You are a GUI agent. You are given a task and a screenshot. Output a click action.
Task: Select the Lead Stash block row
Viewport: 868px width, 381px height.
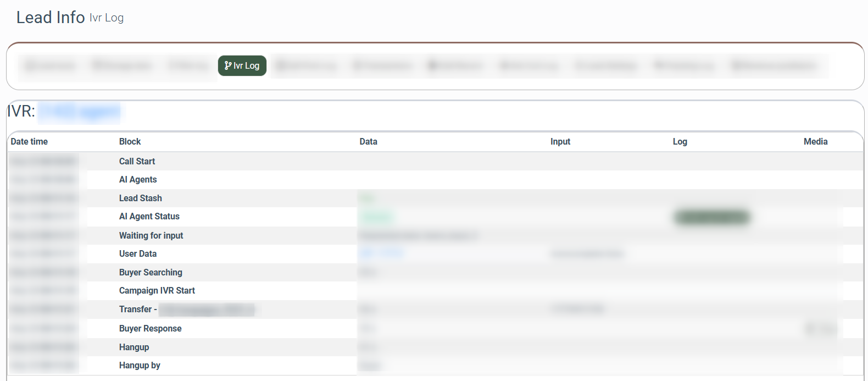(x=140, y=198)
